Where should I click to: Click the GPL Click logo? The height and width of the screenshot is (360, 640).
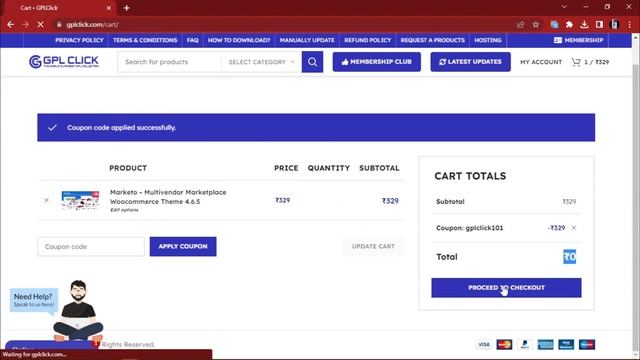tap(64, 62)
